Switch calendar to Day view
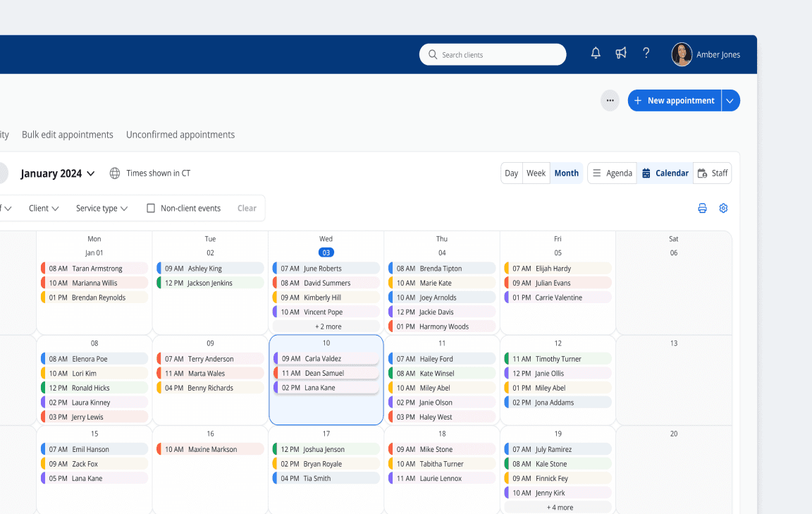812x514 pixels. point(511,173)
